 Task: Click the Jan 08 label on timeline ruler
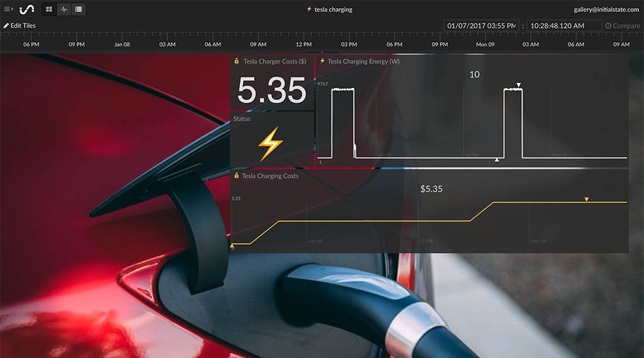click(122, 45)
